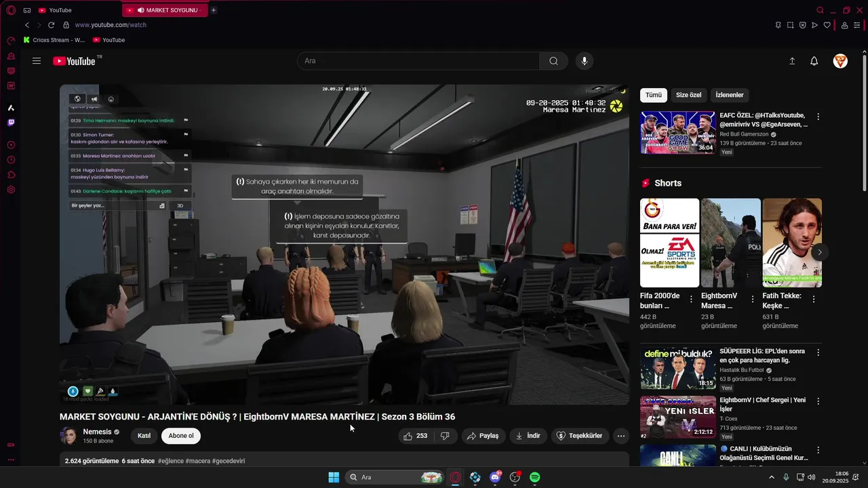Send thanks with Teşekkürler button
The image size is (868, 488).
pos(579,436)
